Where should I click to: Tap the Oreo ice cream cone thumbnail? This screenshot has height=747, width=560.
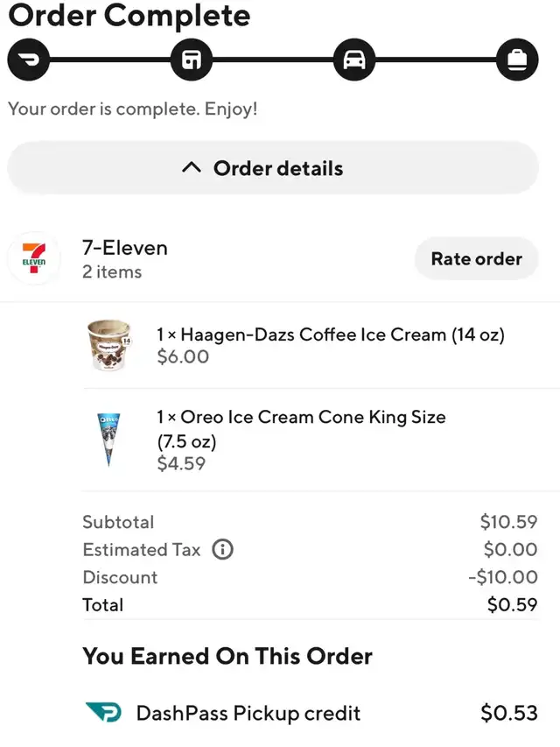click(108, 439)
